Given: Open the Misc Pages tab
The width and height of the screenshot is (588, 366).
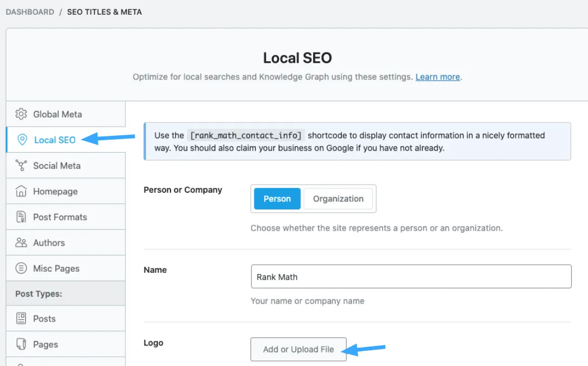Looking at the screenshot, I should click(x=65, y=268).
